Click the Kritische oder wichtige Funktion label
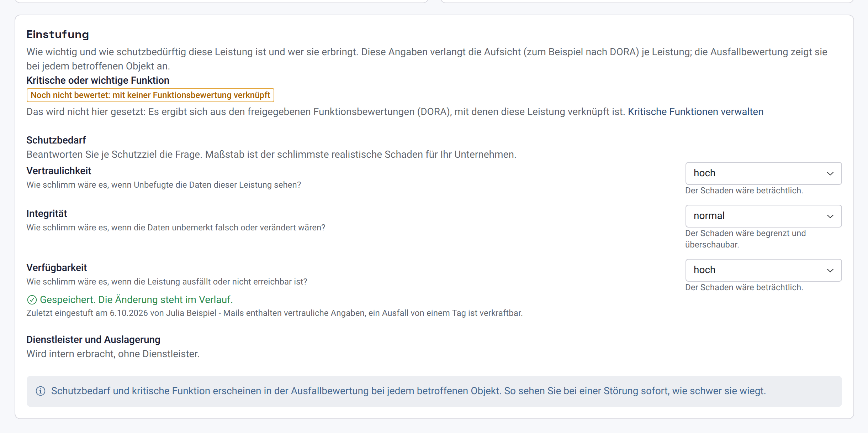The height and width of the screenshot is (433, 868). tap(98, 80)
